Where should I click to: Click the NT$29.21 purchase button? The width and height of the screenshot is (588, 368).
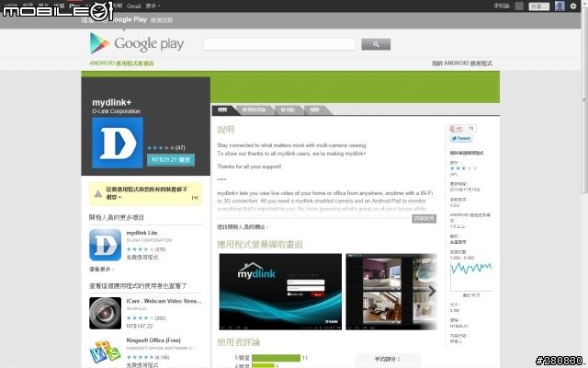click(171, 159)
